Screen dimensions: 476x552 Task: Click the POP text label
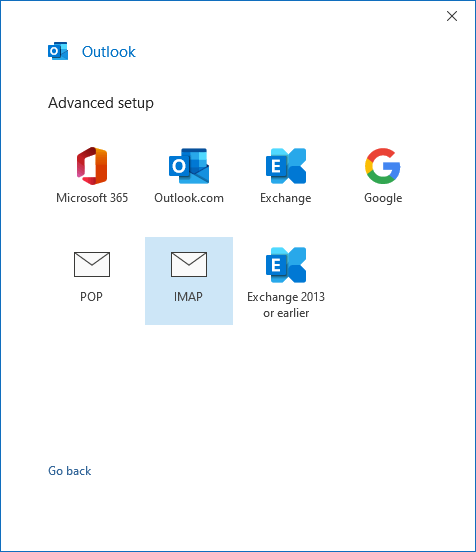(x=91, y=297)
